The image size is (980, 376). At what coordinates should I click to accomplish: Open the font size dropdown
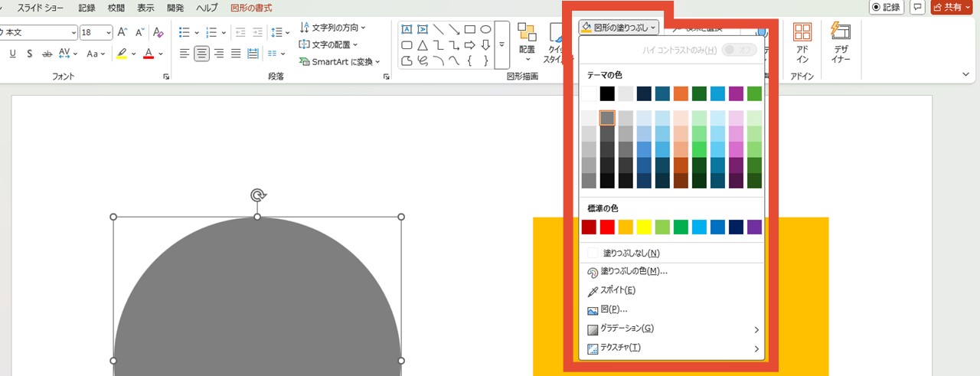(x=109, y=33)
